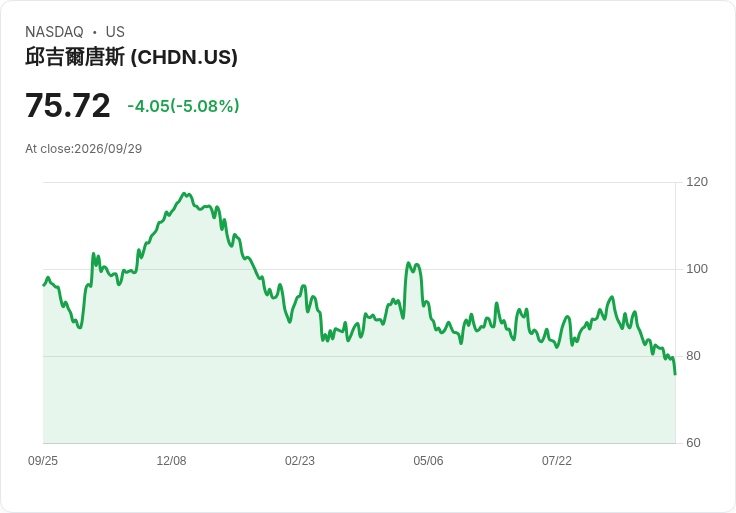Click the starting point of the price line
The height and width of the screenshot is (513, 736).
tap(44, 285)
